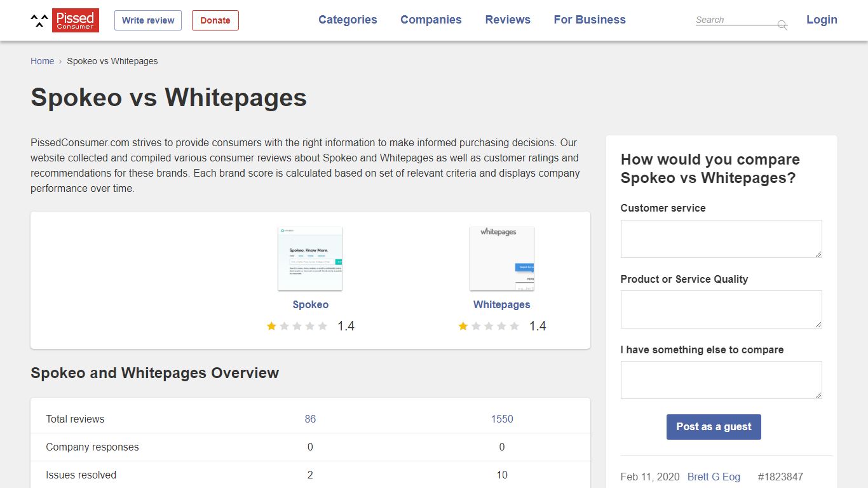Open the Categories menu
The height and width of the screenshot is (488, 868).
pyautogui.click(x=348, y=20)
